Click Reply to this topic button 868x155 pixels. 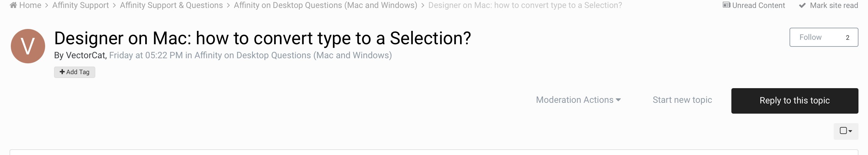click(795, 101)
